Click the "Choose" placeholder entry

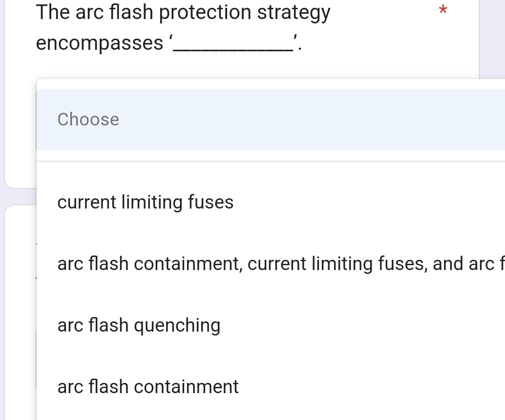tap(88, 119)
